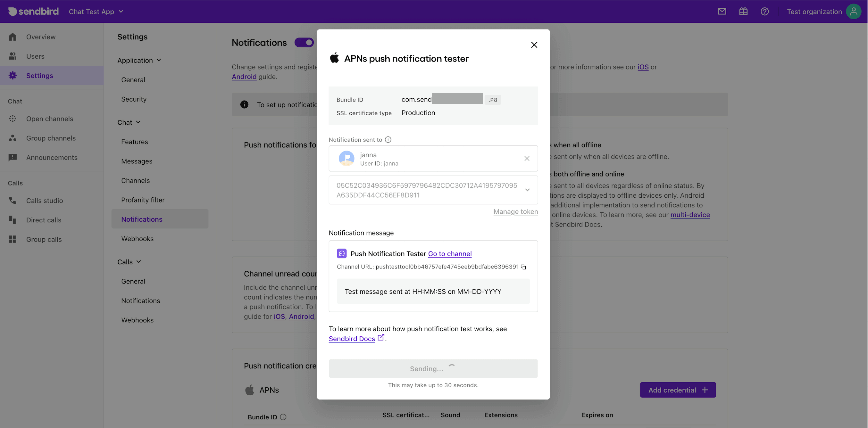Open General under Application settings
The height and width of the screenshot is (428, 868).
coord(133,79)
